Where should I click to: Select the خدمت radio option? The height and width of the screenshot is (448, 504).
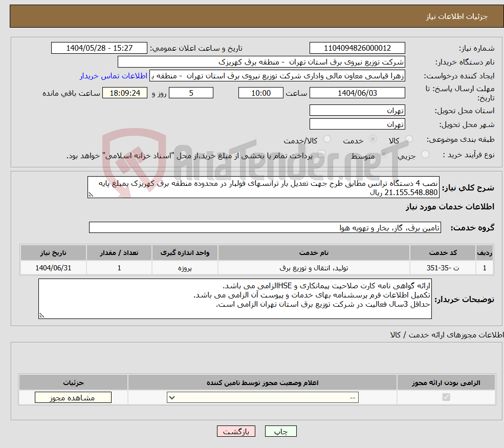pos(373,139)
